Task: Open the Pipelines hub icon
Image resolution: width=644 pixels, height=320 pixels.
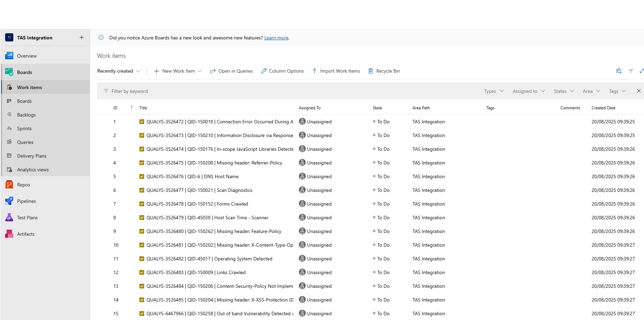Action: pyautogui.click(x=9, y=201)
